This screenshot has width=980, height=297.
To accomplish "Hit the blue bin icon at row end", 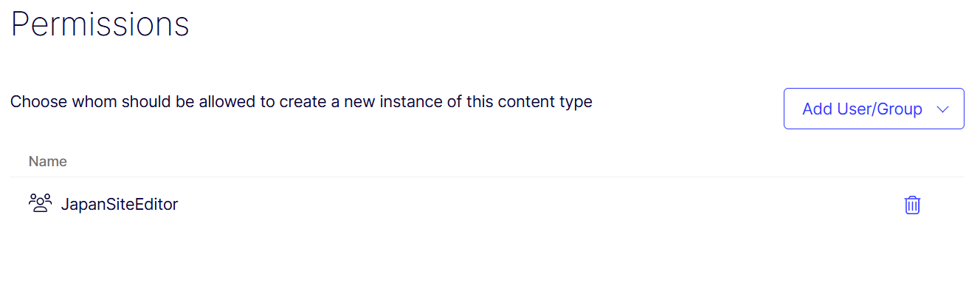I will 913,205.
